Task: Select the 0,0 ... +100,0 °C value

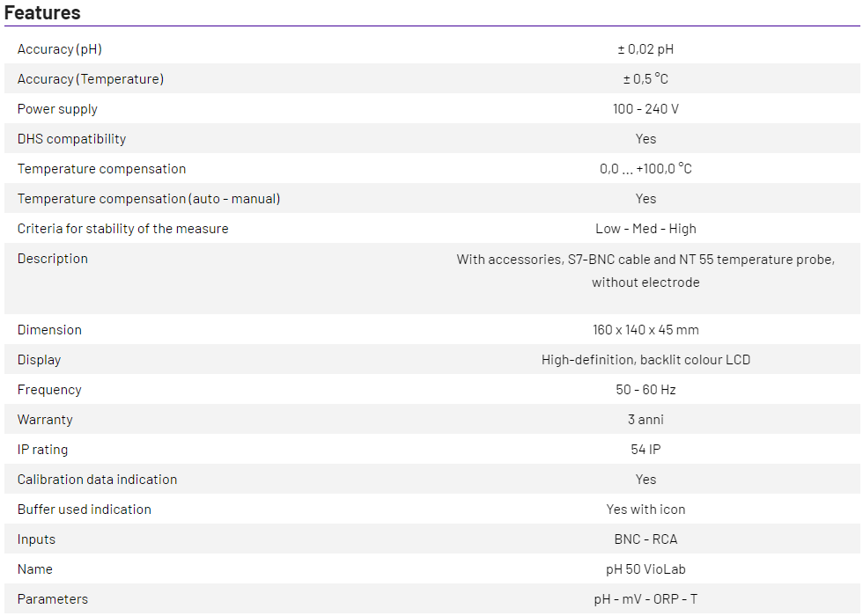Action: (x=645, y=169)
